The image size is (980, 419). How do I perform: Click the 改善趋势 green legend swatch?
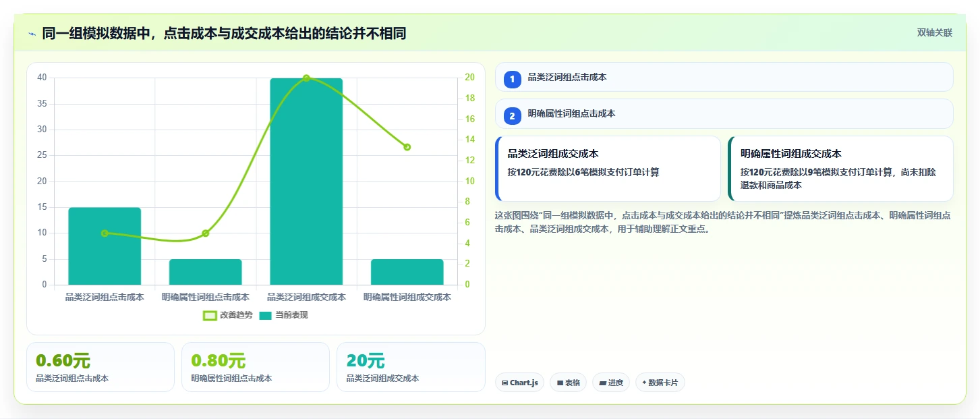210,315
